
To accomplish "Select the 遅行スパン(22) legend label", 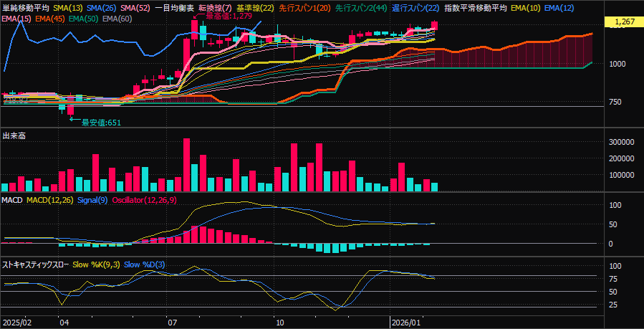I will pos(415,7).
